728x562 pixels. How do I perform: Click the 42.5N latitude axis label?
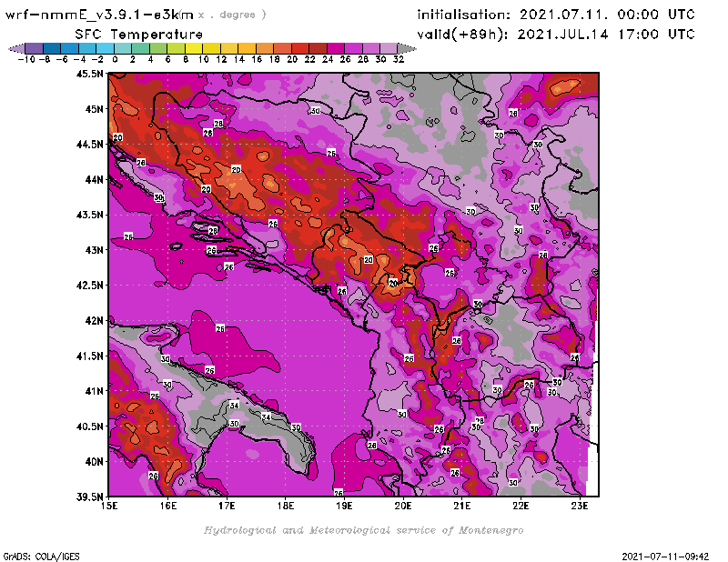pos(90,286)
